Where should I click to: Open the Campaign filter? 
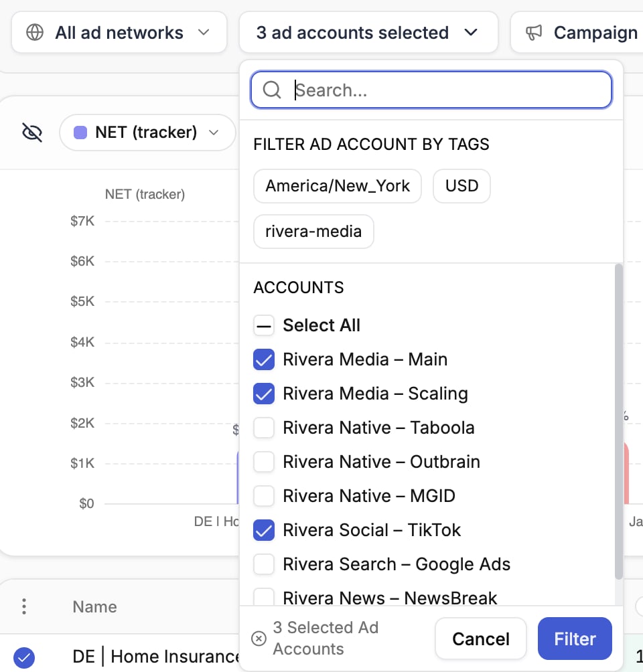tap(577, 33)
